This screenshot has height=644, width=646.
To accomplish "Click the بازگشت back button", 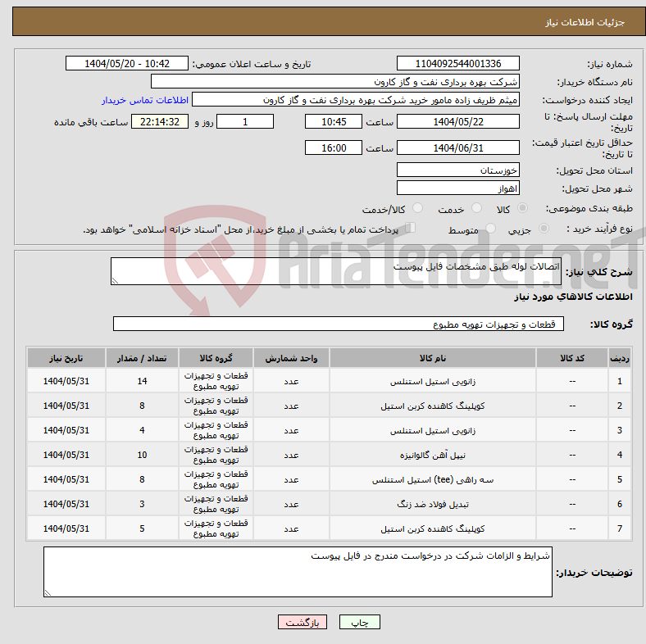I will pyautogui.click(x=303, y=622).
